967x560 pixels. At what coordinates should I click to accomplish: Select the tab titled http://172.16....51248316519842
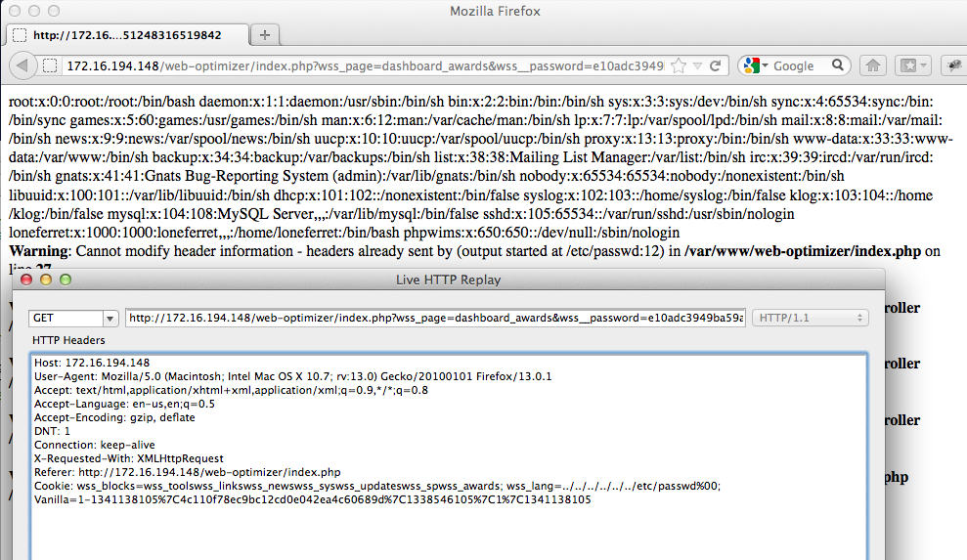(128, 35)
